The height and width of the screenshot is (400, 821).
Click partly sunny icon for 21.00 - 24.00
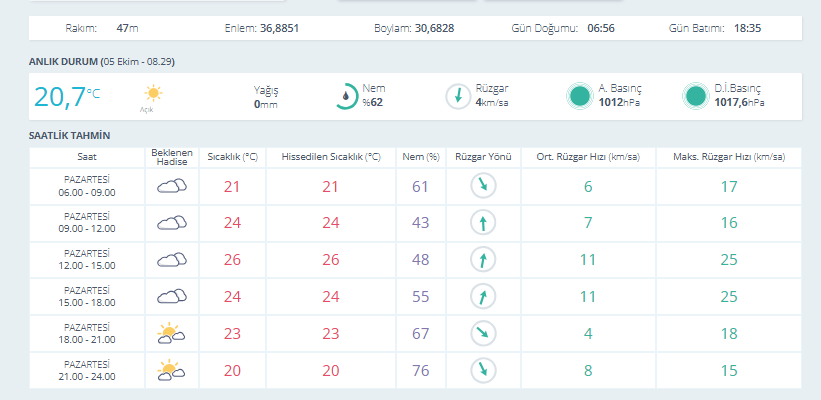171,370
